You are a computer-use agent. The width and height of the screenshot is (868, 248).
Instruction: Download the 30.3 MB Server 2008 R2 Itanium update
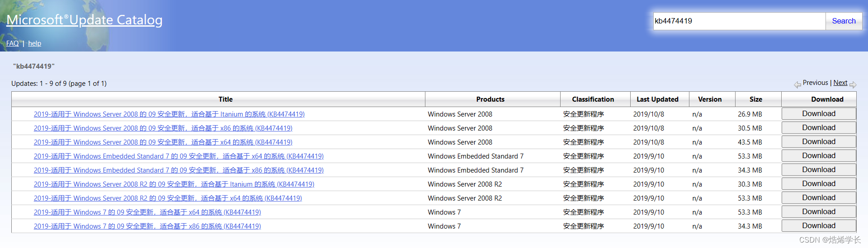point(819,184)
